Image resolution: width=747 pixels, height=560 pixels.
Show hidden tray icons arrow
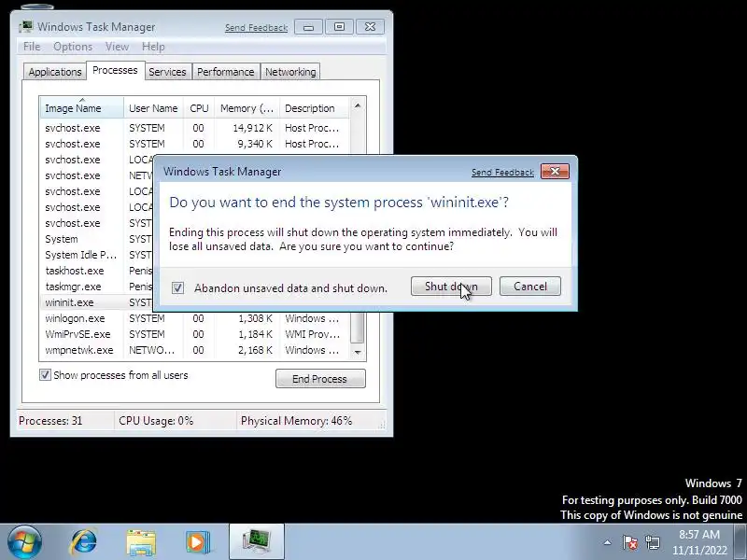pyautogui.click(x=608, y=542)
